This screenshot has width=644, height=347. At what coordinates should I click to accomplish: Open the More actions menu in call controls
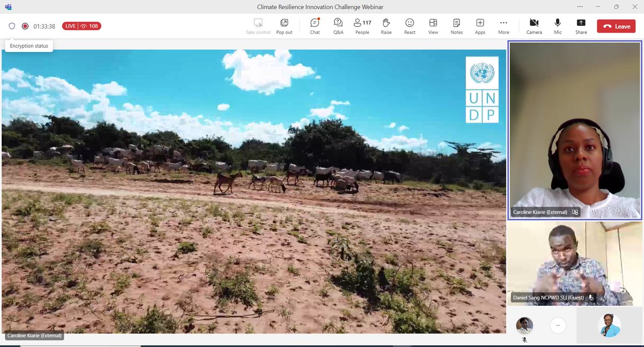click(503, 25)
